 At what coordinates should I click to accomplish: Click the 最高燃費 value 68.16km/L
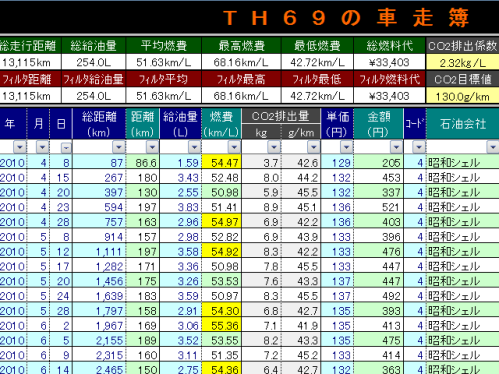pyautogui.click(x=241, y=62)
